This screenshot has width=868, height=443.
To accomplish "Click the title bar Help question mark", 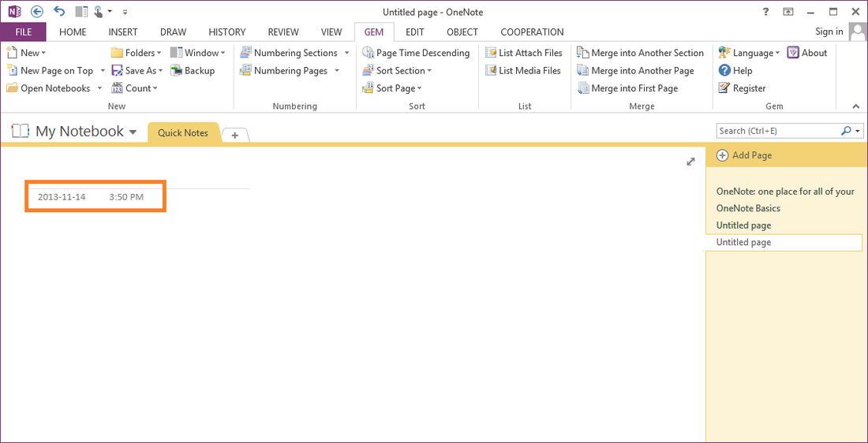I will [x=766, y=12].
